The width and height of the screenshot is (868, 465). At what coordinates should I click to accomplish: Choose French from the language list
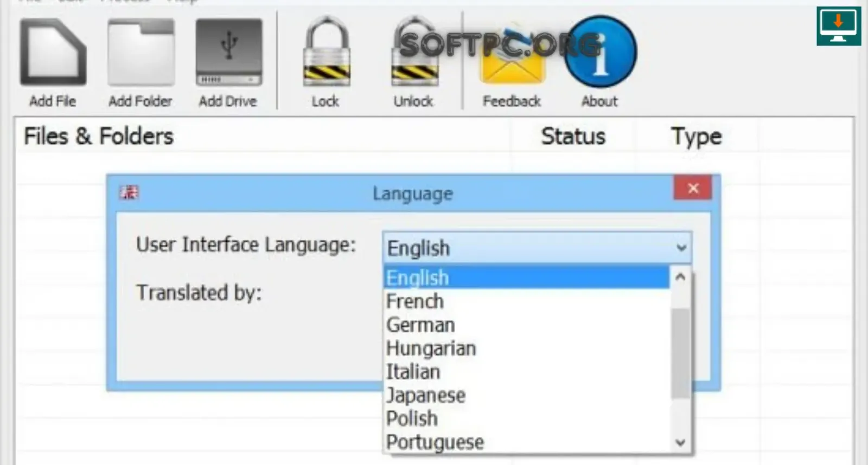click(x=526, y=301)
